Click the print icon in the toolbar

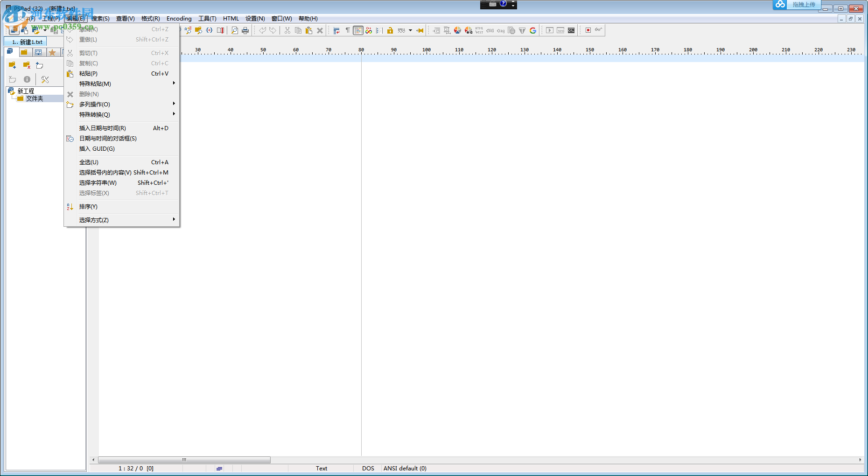click(245, 30)
